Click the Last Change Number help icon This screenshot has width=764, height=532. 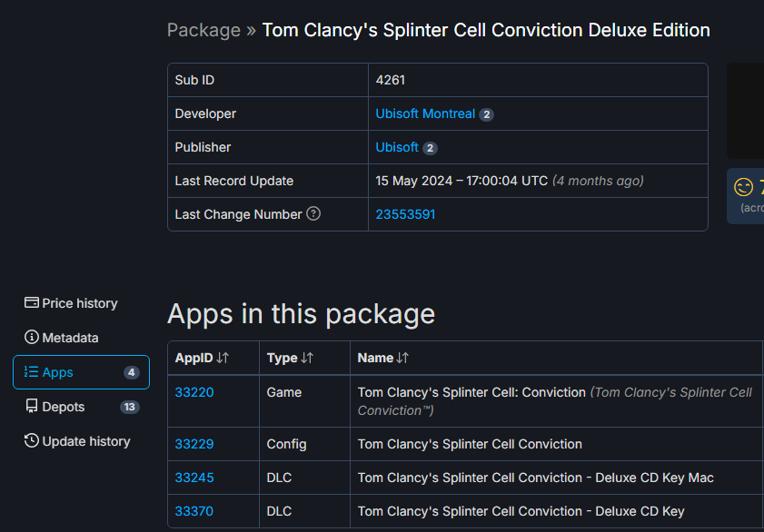tap(313, 213)
